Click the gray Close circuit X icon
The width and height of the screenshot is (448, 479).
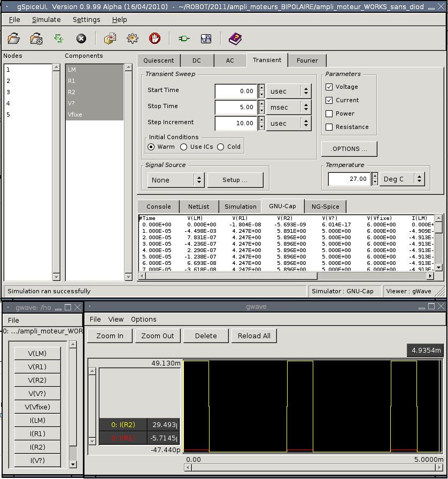(81, 39)
